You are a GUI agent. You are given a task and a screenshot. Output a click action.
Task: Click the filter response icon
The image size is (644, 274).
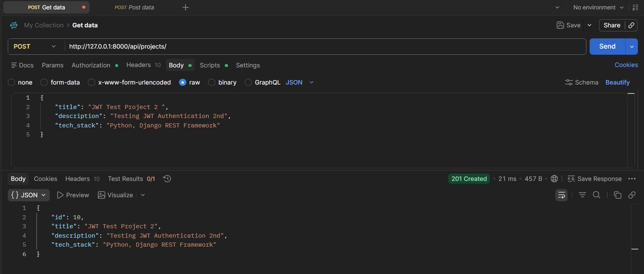[x=582, y=195]
